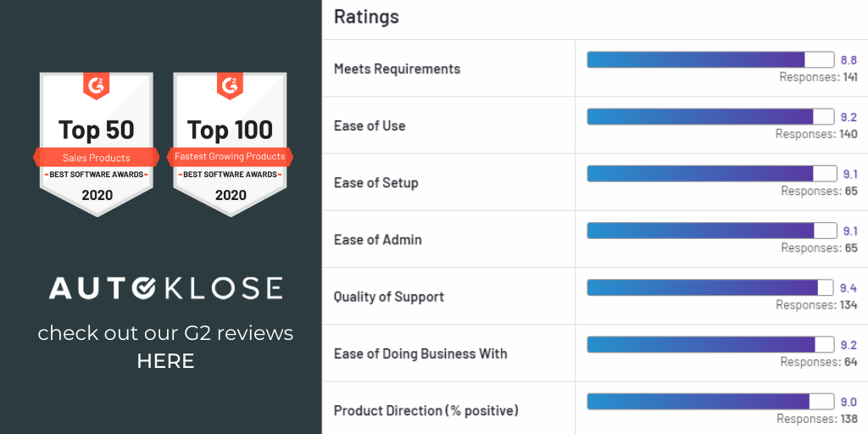
Task: Click the Product Direction (% positive) label
Action: point(426,410)
